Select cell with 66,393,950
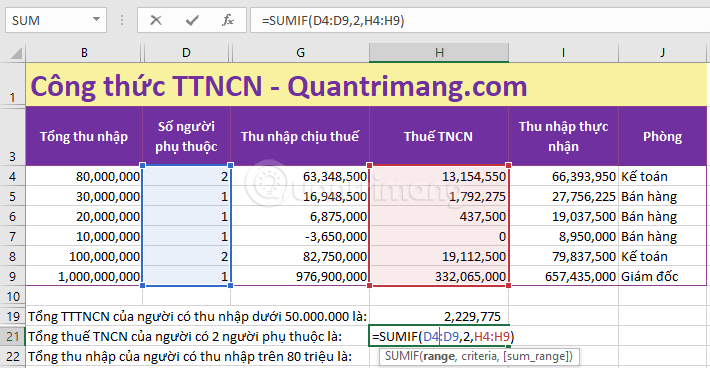This screenshot has width=710, height=368. (563, 176)
